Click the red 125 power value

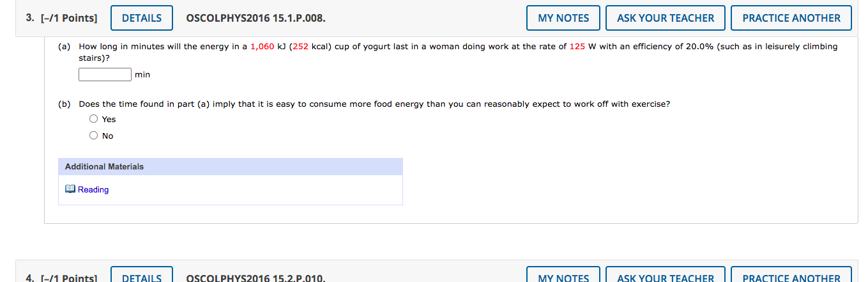[x=577, y=47]
